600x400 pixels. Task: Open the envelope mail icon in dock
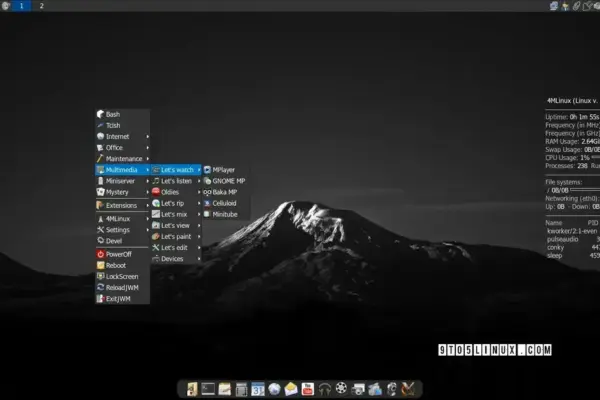[291, 389]
